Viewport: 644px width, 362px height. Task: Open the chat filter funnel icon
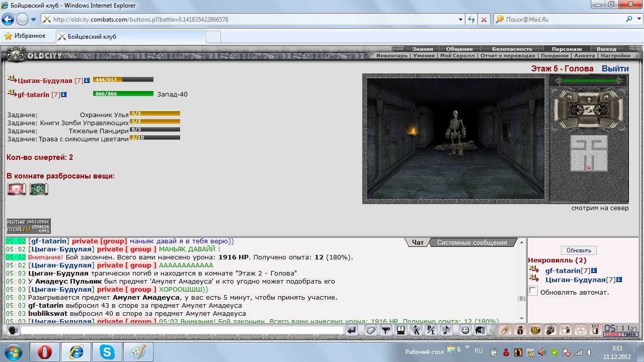385,330
